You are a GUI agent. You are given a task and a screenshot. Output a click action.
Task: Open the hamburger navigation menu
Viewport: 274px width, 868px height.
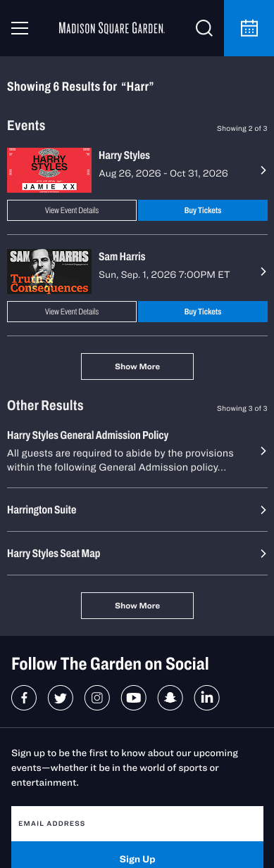[20, 28]
